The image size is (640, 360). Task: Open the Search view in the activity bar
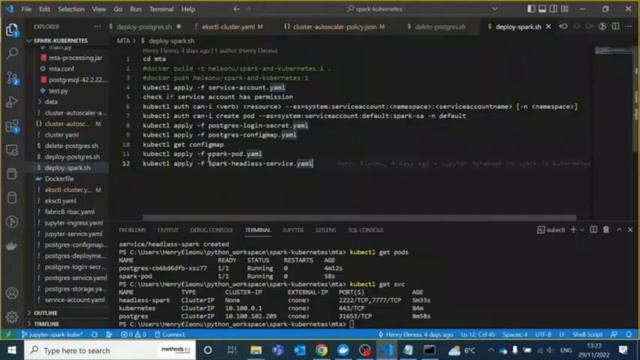[x=12, y=53]
